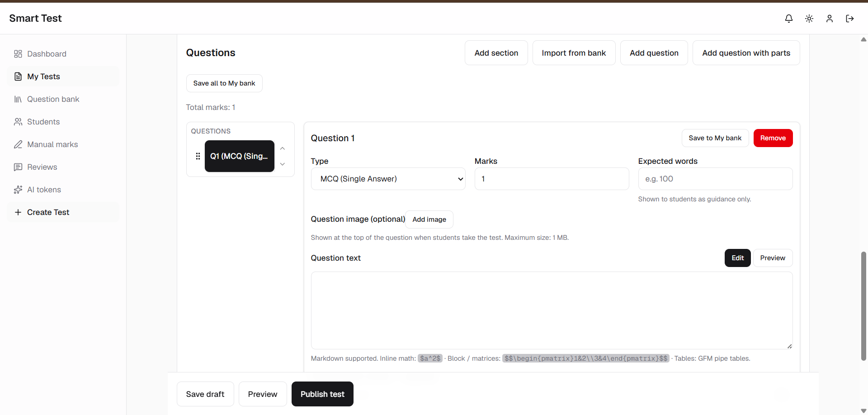Switch question text to Edit mode

pyautogui.click(x=737, y=258)
